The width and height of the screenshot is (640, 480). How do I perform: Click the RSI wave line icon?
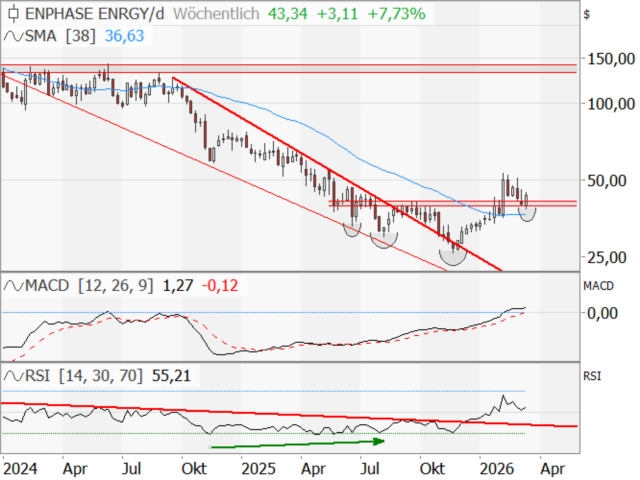point(13,376)
